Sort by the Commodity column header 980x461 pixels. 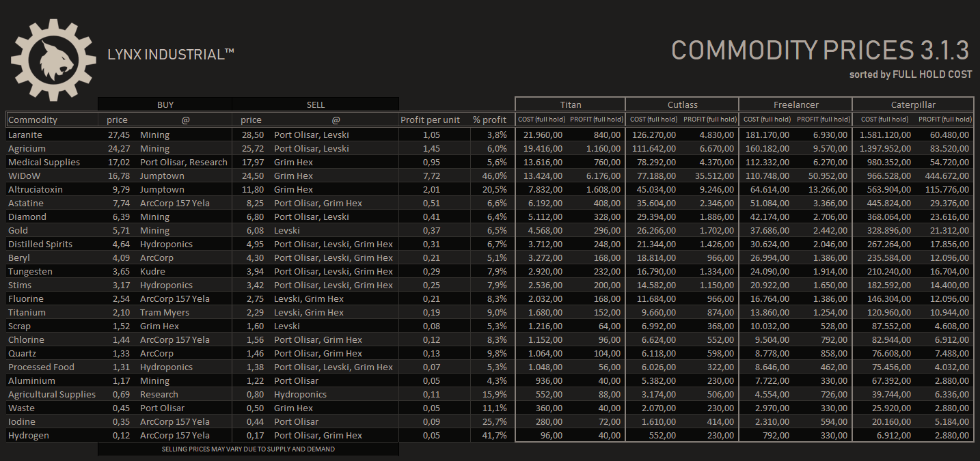33,119
